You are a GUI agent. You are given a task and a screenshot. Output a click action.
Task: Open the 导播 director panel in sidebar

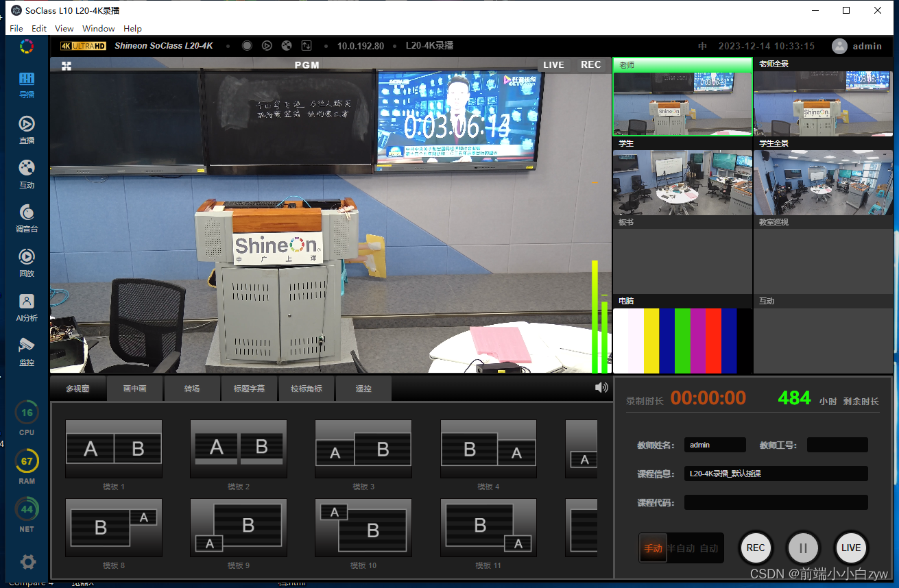tap(27, 84)
